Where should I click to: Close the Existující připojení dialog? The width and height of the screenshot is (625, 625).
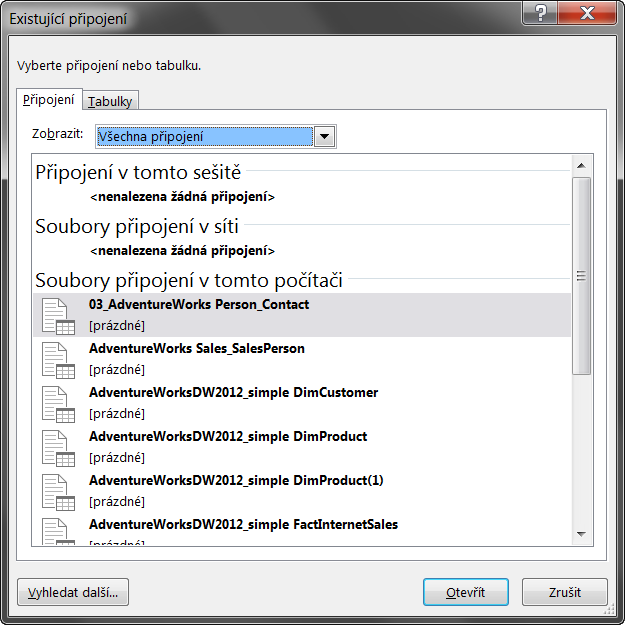click(x=588, y=13)
